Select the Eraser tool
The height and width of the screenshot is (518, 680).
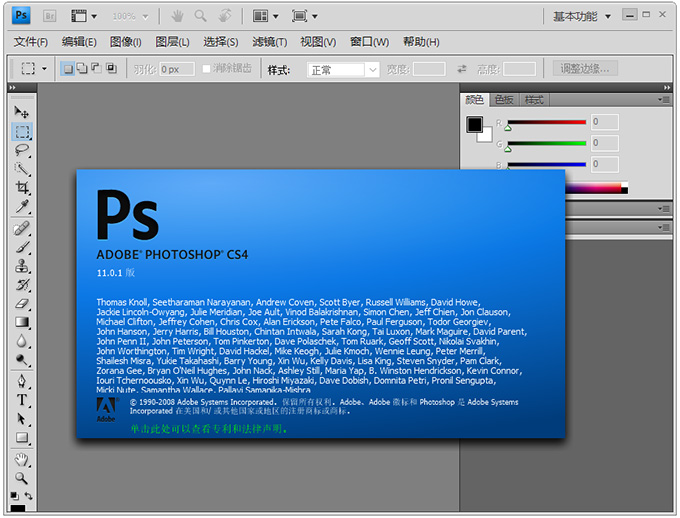[22, 303]
